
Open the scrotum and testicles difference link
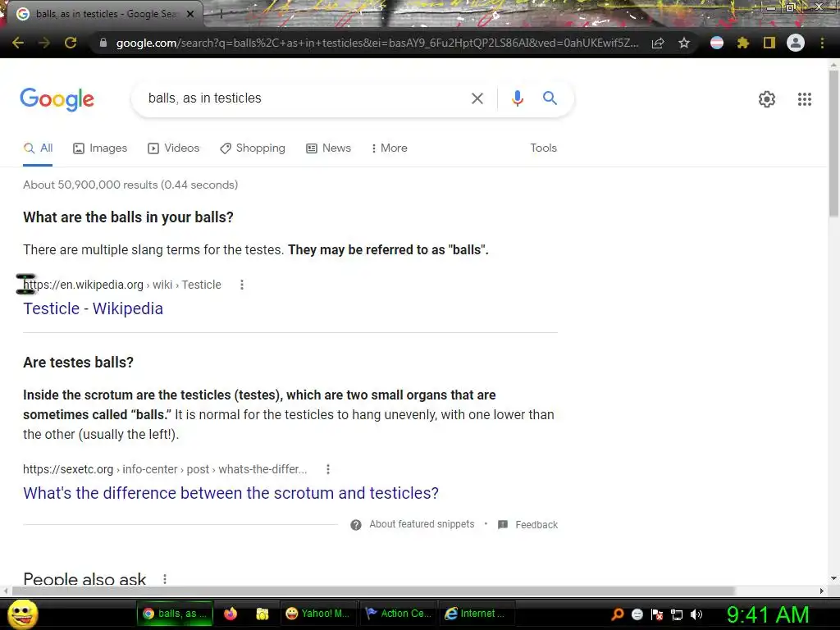231,493
